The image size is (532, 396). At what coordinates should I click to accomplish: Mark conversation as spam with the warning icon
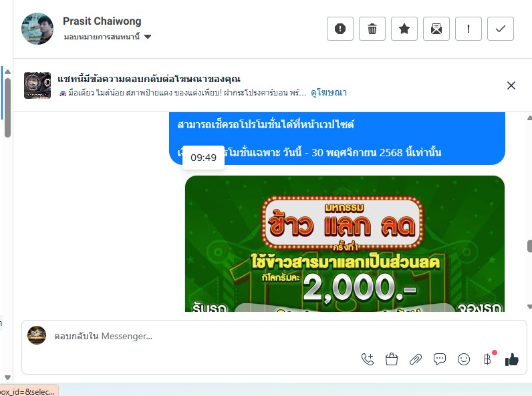[340, 29]
